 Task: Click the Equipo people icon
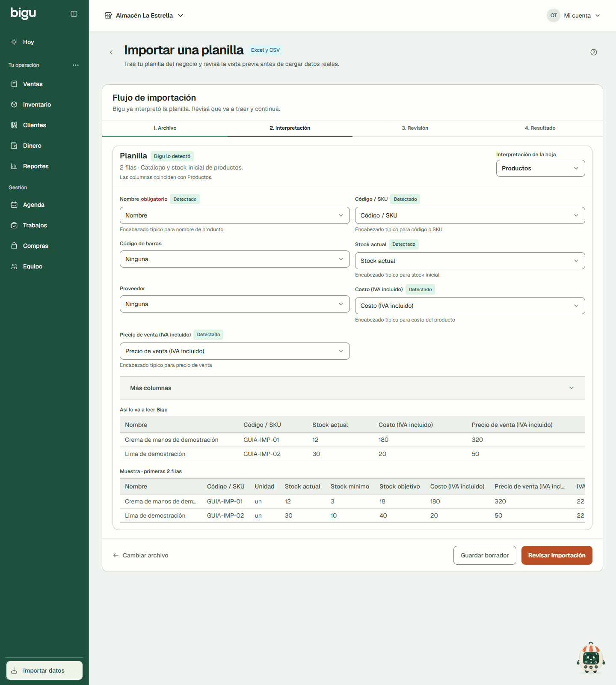coord(14,266)
